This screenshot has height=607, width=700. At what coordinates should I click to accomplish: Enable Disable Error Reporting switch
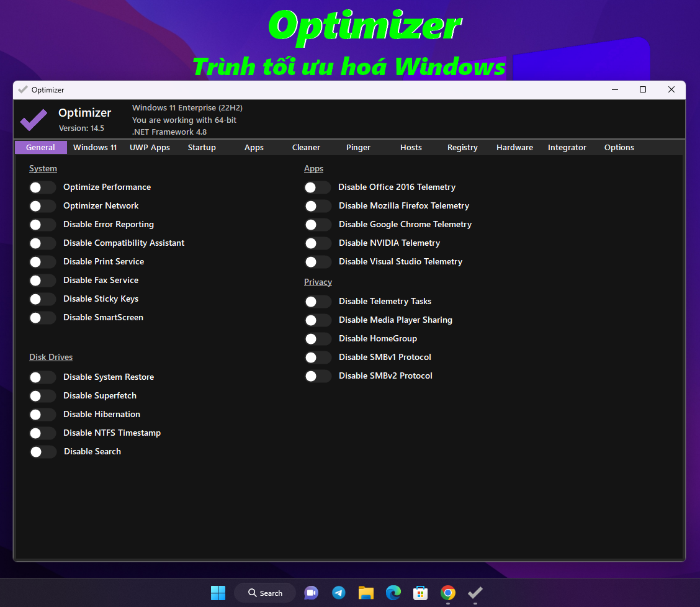pos(42,225)
